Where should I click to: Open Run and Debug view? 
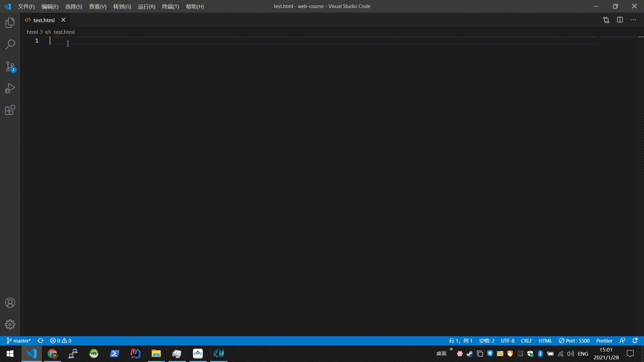10,88
